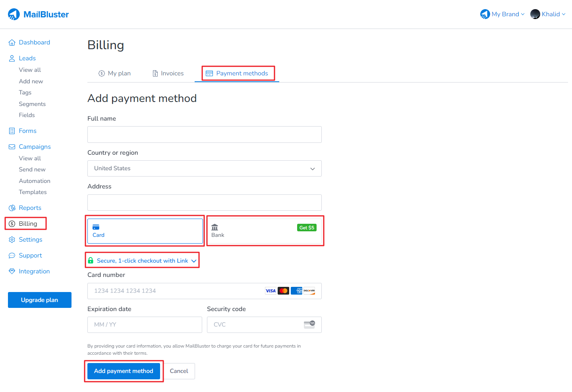Click the Add payment method button
Image resolution: width=572 pixels, height=392 pixels.
pyautogui.click(x=124, y=371)
